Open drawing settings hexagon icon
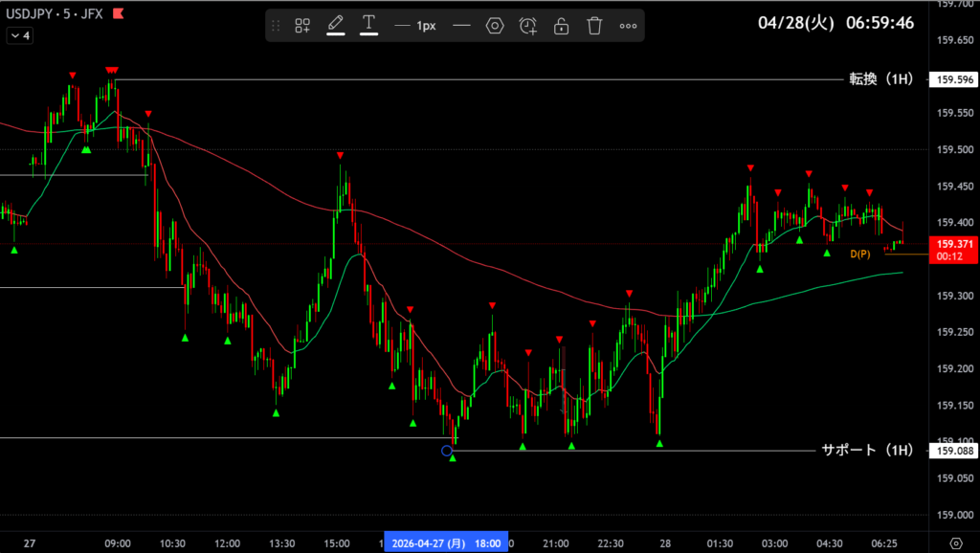This screenshot has width=980, height=553. (x=495, y=26)
